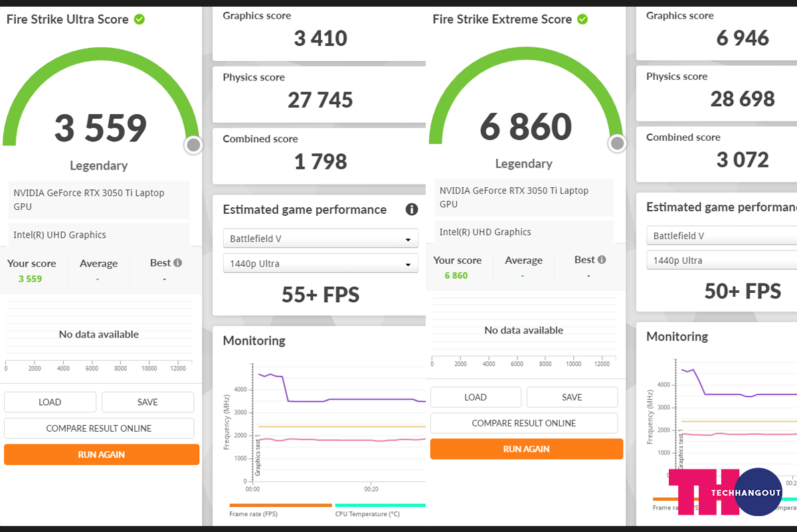The image size is (797, 532).
Task: Click the Combined score value 1 798
Action: (321, 162)
